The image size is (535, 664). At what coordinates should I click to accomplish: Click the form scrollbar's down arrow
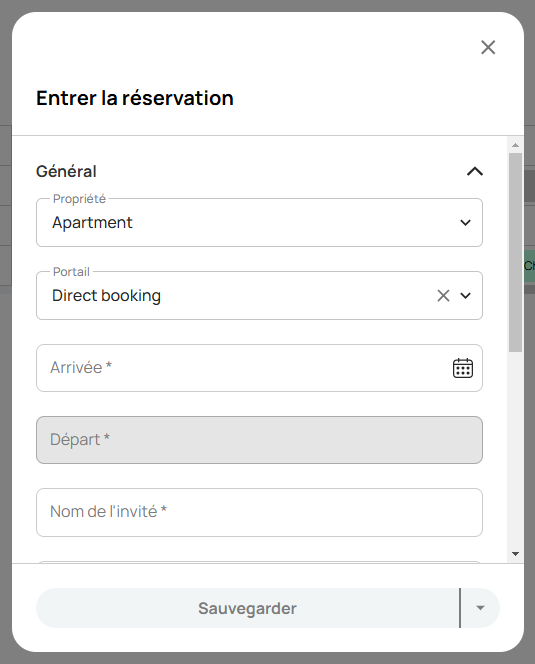coord(516,554)
